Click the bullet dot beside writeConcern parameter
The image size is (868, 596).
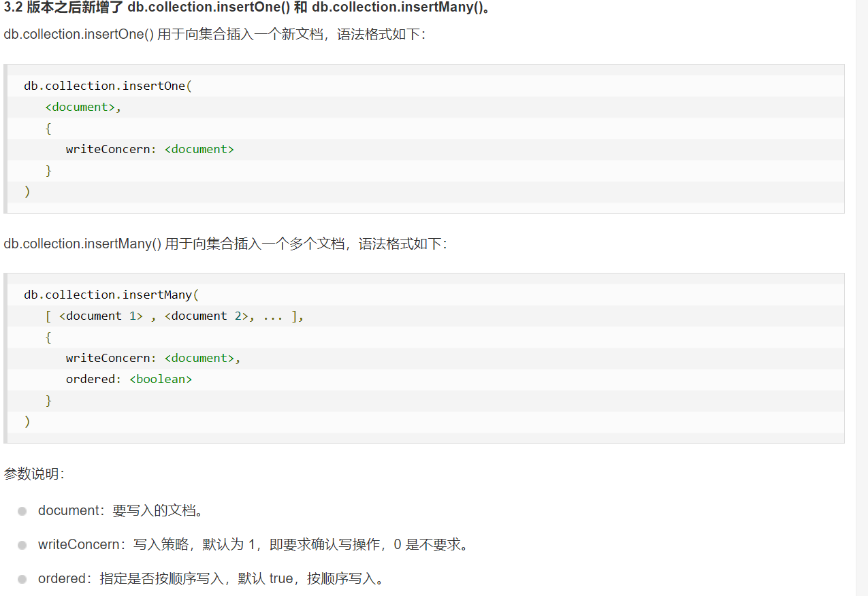click(22, 545)
